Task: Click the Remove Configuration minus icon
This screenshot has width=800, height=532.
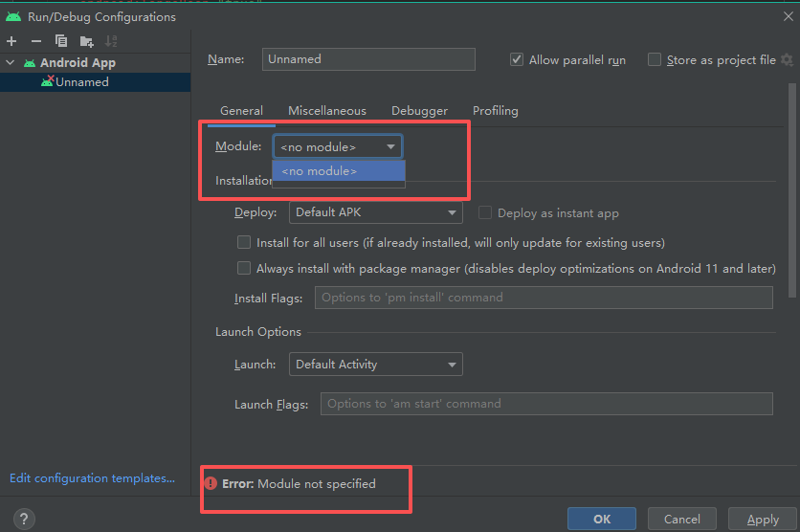Action: click(36, 40)
